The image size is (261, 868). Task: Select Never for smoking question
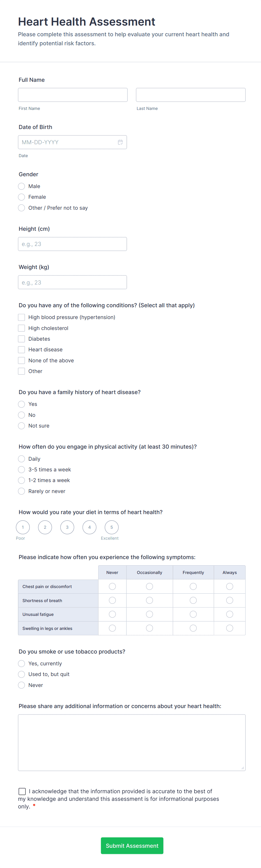pos(21,685)
